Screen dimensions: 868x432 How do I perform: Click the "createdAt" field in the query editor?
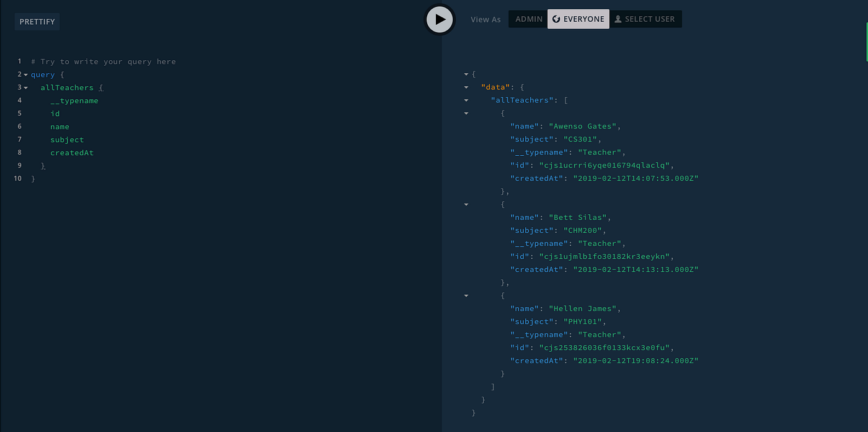tap(71, 152)
